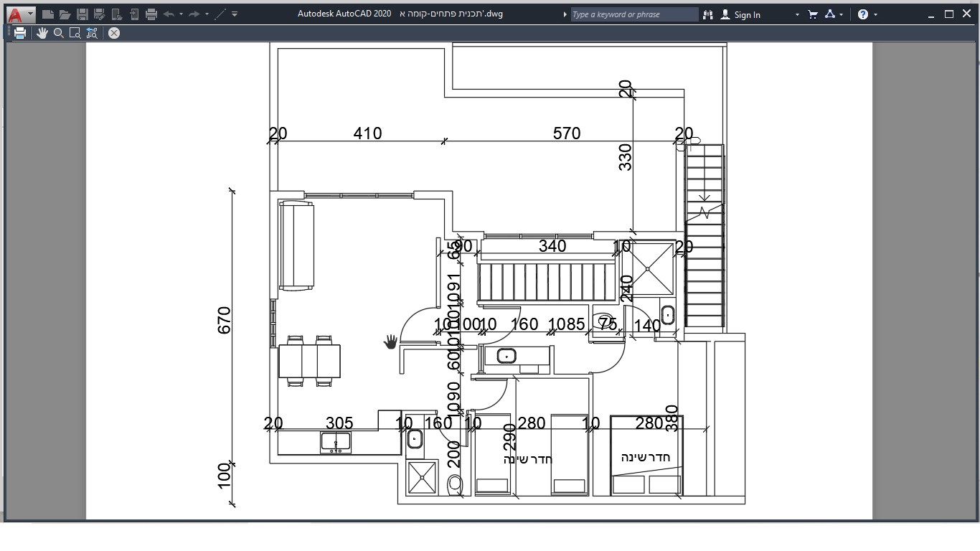Open Autodesk App Store cart icon
Screen dimensions: 980x551
click(x=813, y=14)
